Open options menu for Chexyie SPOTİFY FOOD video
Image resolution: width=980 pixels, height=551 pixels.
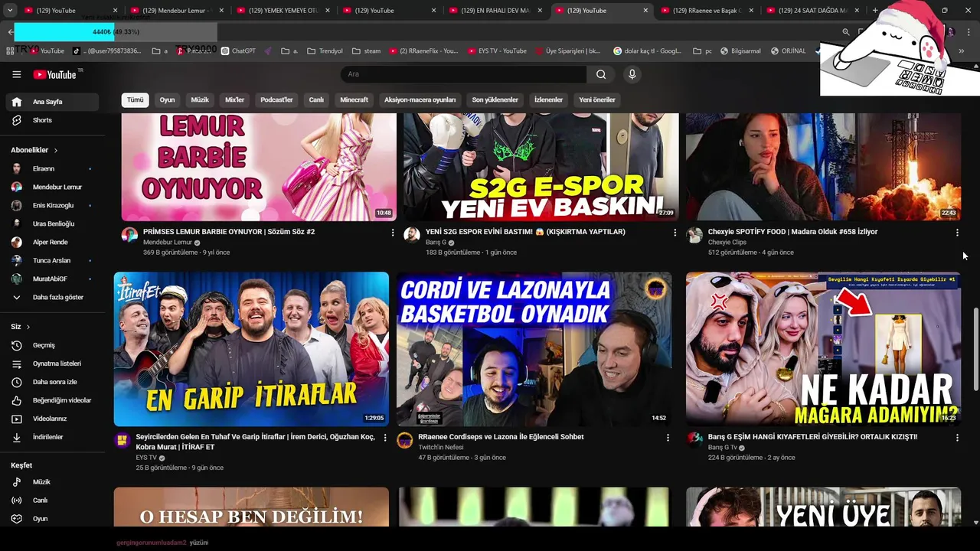click(x=957, y=232)
